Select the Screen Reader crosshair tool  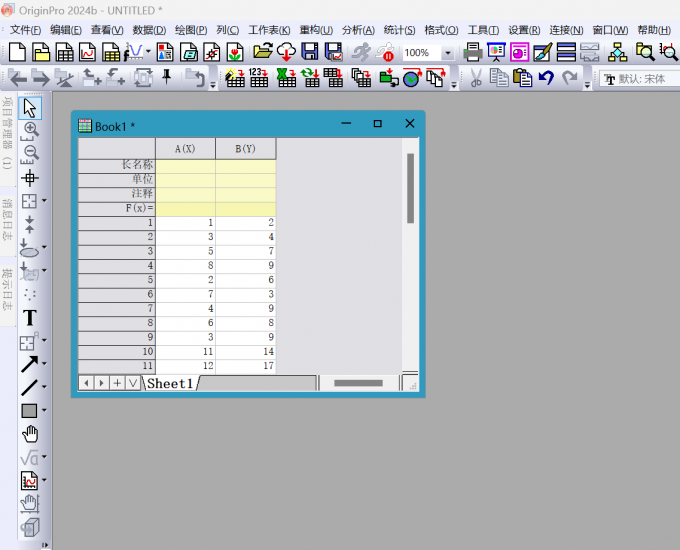[30, 178]
